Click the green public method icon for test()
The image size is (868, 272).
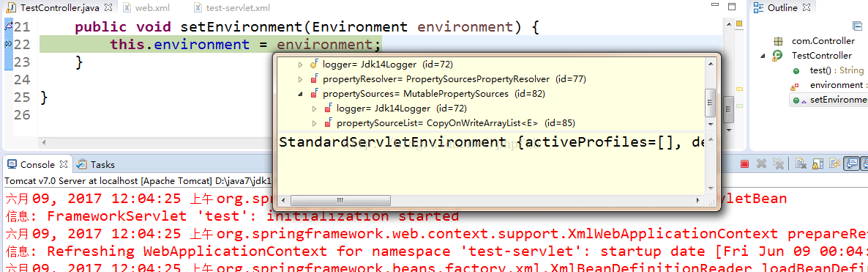click(x=796, y=71)
